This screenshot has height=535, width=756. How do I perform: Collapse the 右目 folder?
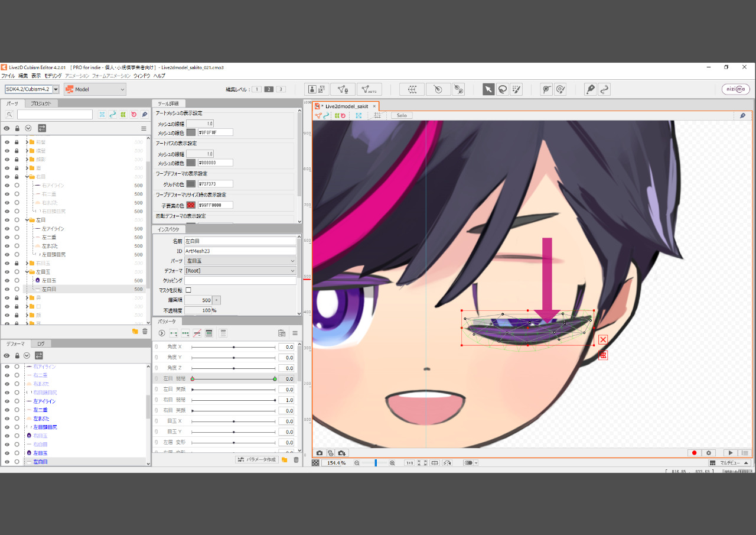coord(27,177)
